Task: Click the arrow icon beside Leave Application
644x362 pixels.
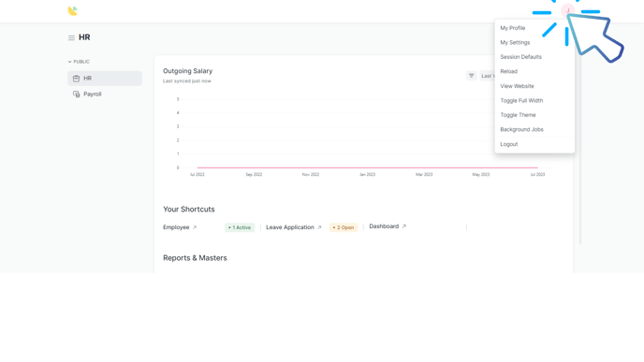Action: point(319,227)
